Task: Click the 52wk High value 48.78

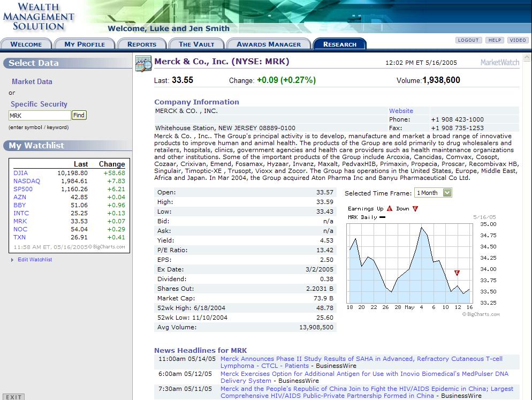Action: click(325, 308)
